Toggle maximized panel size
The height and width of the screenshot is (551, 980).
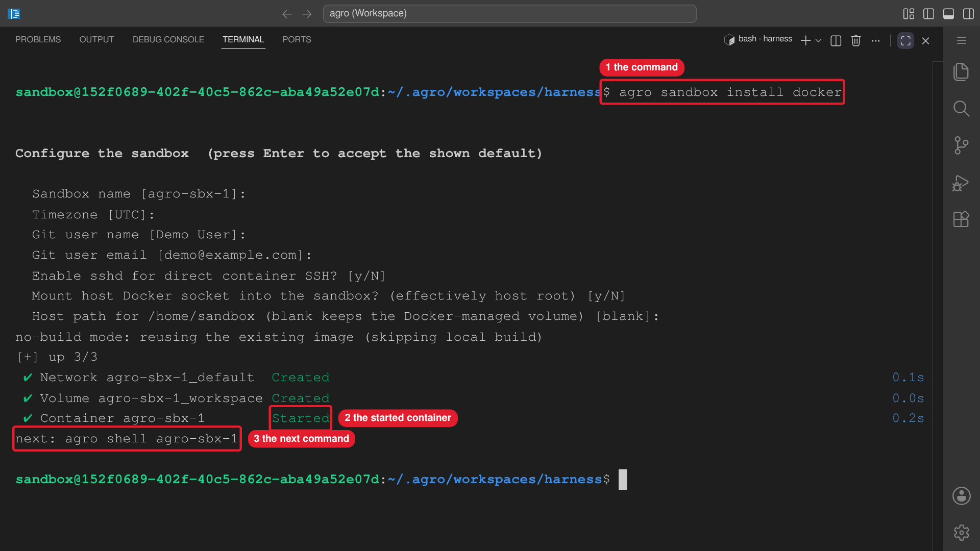[906, 41]
